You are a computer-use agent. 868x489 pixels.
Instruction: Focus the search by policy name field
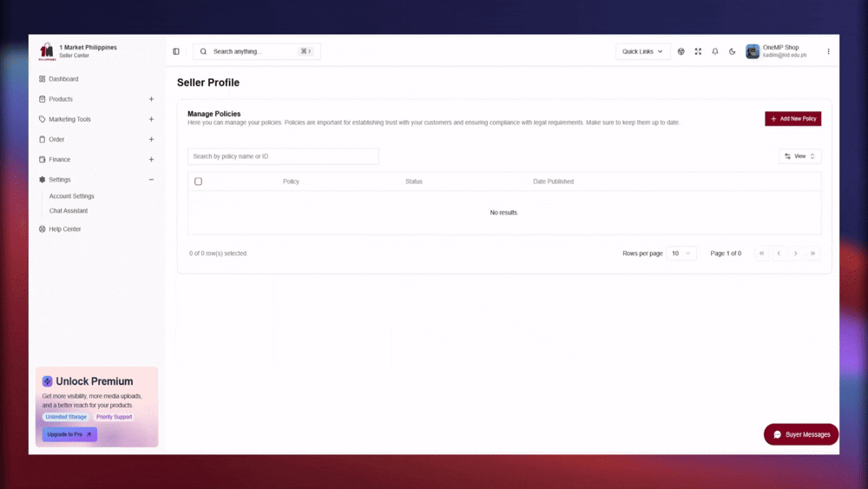click(x=284, y=156)
